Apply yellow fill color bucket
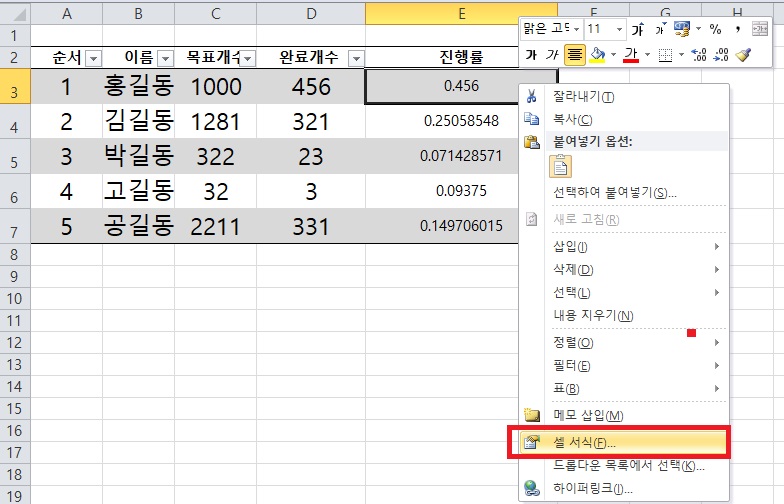This screenshot has width=784, height=504. [x=598, y=55]
